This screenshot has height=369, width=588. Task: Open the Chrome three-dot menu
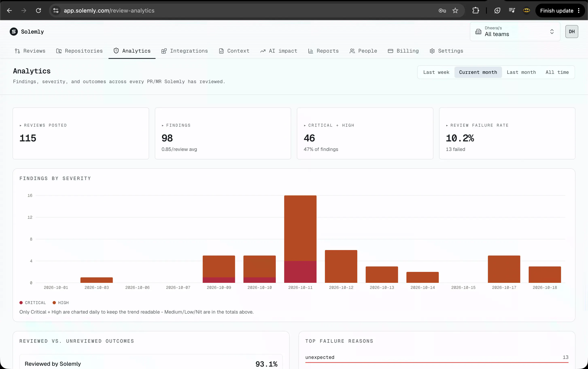[x=579, y=11]
